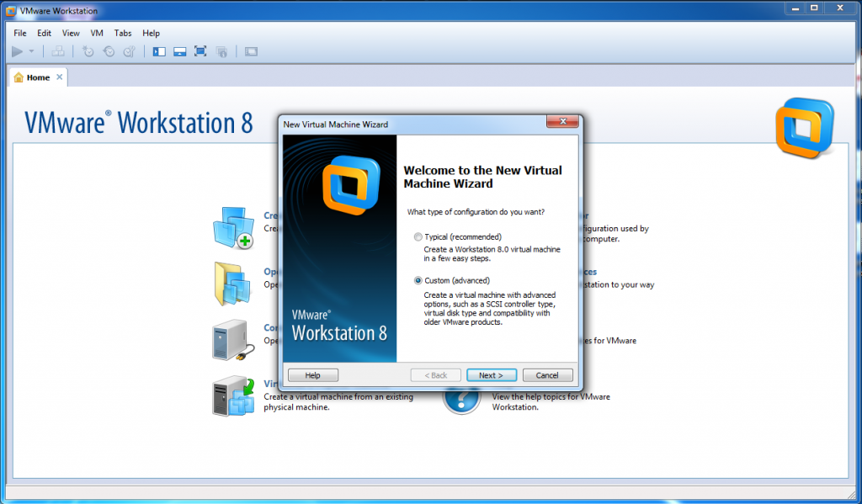The width and height of the screenshot is (862, 504).
Task: Open the Snapshot Manager toolbar icon
Action: (129, 51)
